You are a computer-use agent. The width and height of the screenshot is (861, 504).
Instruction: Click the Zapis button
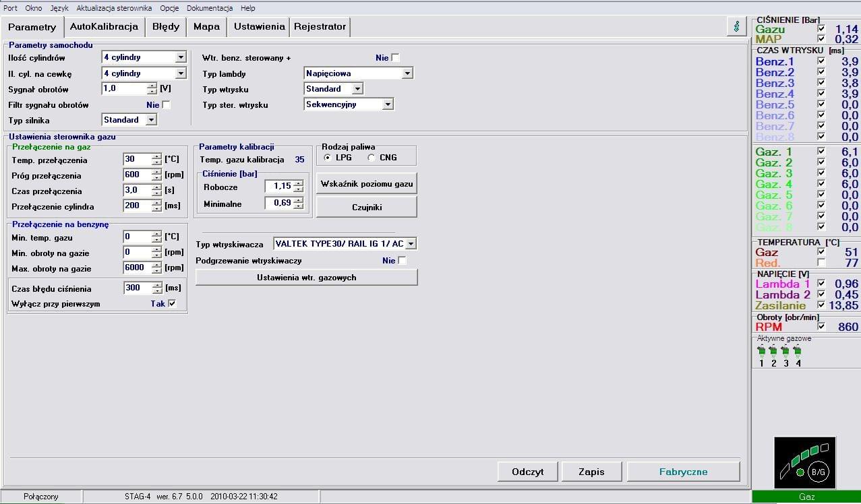click(x=591, y=472)
